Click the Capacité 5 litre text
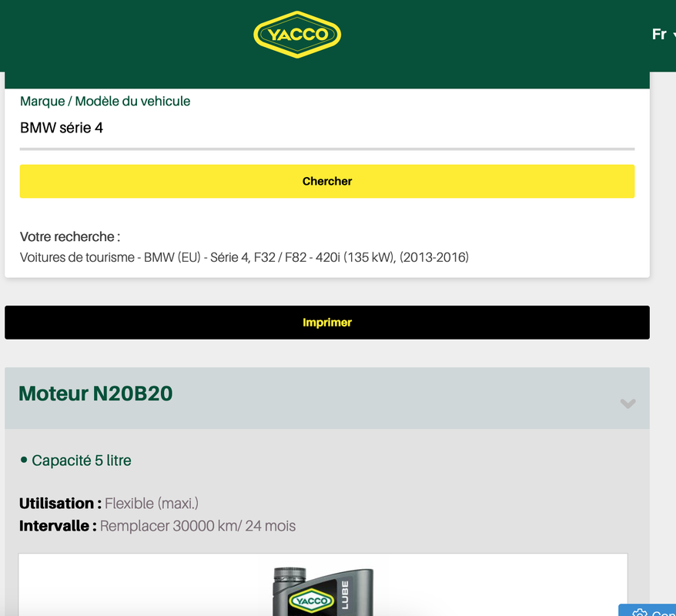This screenshot has height=616, width=676. coord(81,460)
